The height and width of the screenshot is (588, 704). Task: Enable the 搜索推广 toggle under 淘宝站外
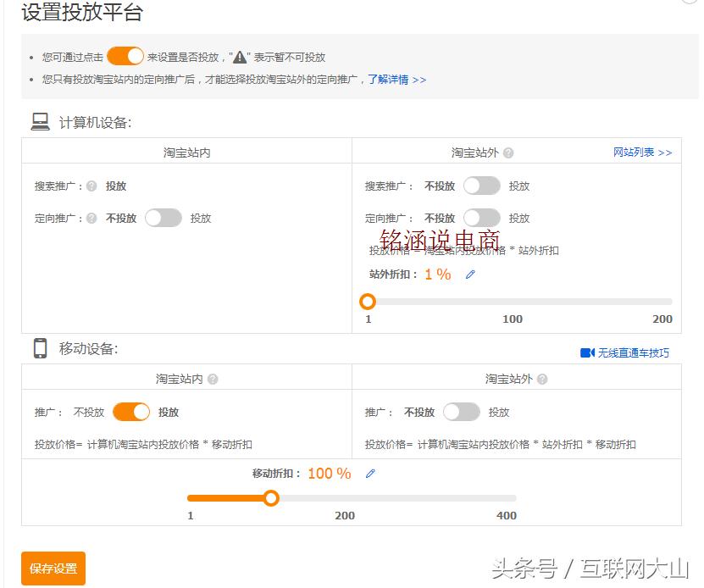(480, 186)
